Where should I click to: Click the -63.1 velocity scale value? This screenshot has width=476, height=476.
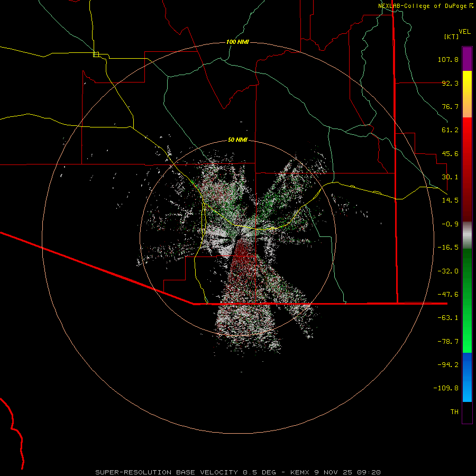pos(448,318)
